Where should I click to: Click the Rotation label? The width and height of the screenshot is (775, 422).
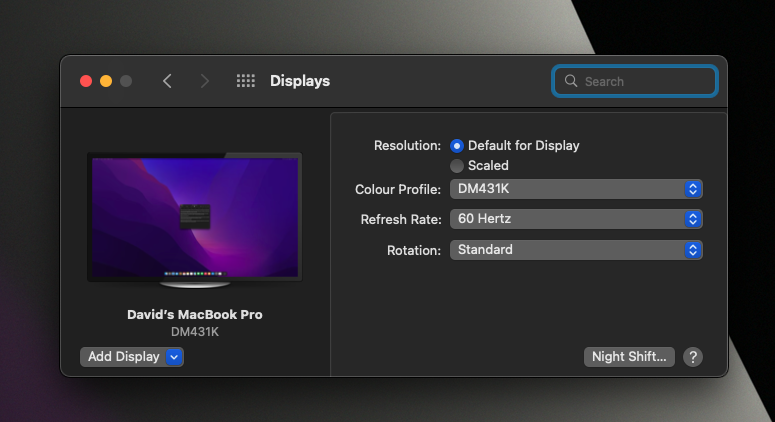(414, 251)
